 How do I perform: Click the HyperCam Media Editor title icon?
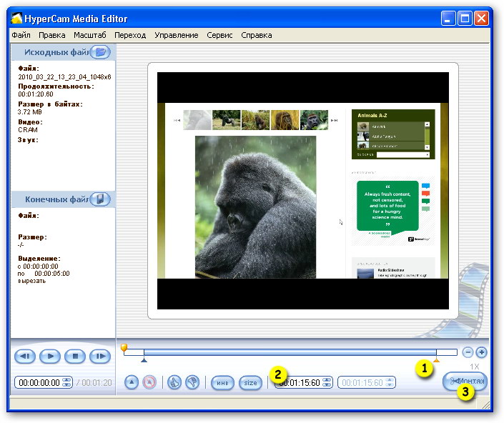tap(16, 19)
